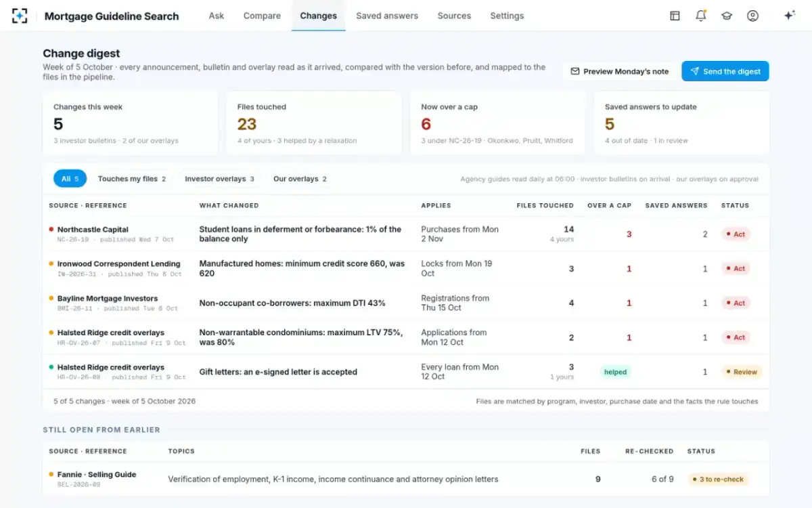Open the user profile icon
This screenshot has height=508, width=812.
(752, 16)
